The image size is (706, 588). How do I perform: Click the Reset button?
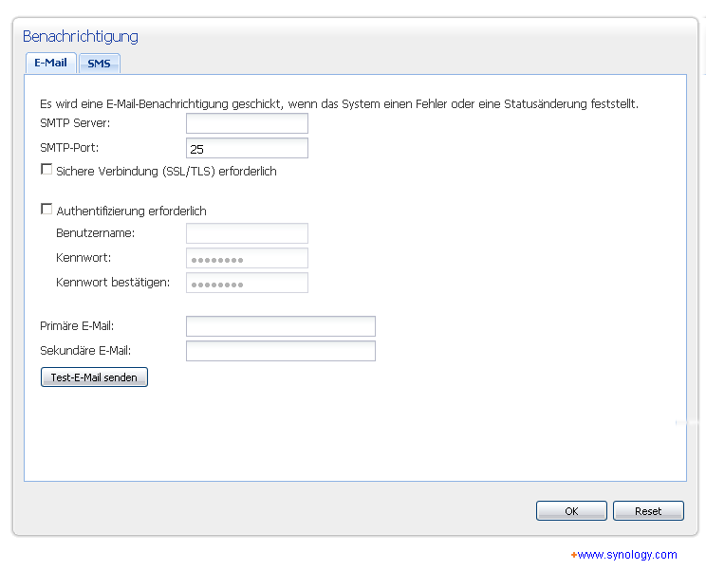click(x=648, y=510)
